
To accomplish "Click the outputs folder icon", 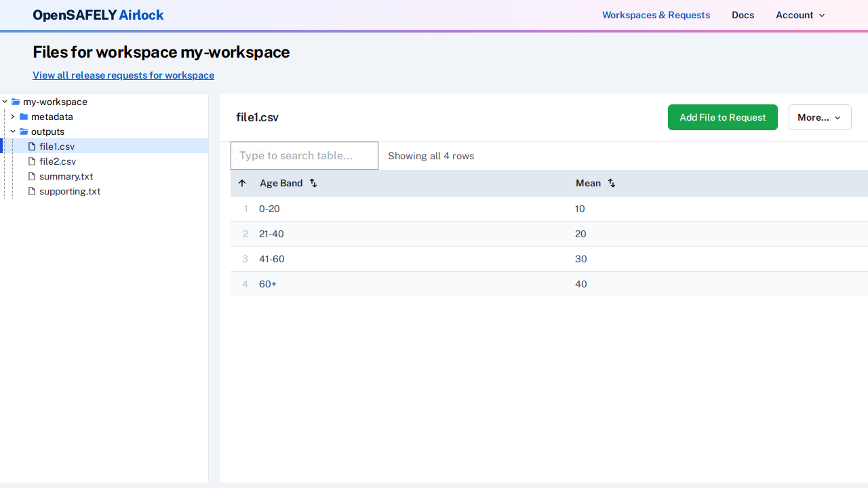I will click(24, 131).
